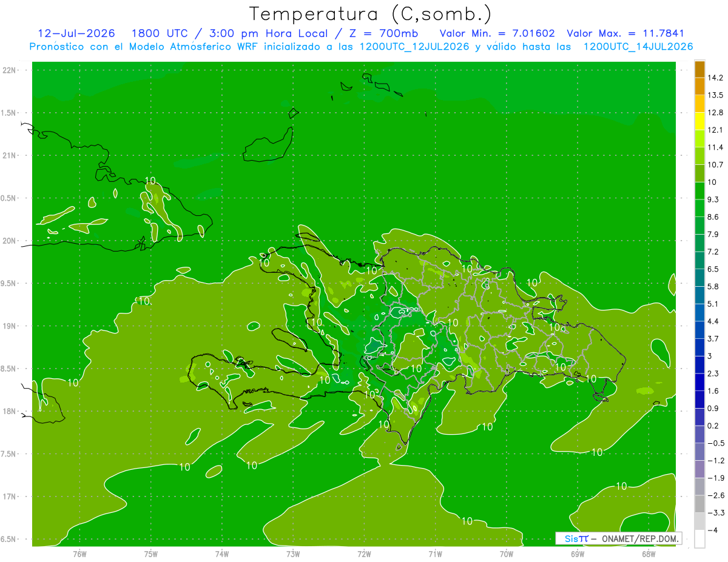Click the '9.5N' axis label
This screenshot has height=562, width=728.
(8, 283)
